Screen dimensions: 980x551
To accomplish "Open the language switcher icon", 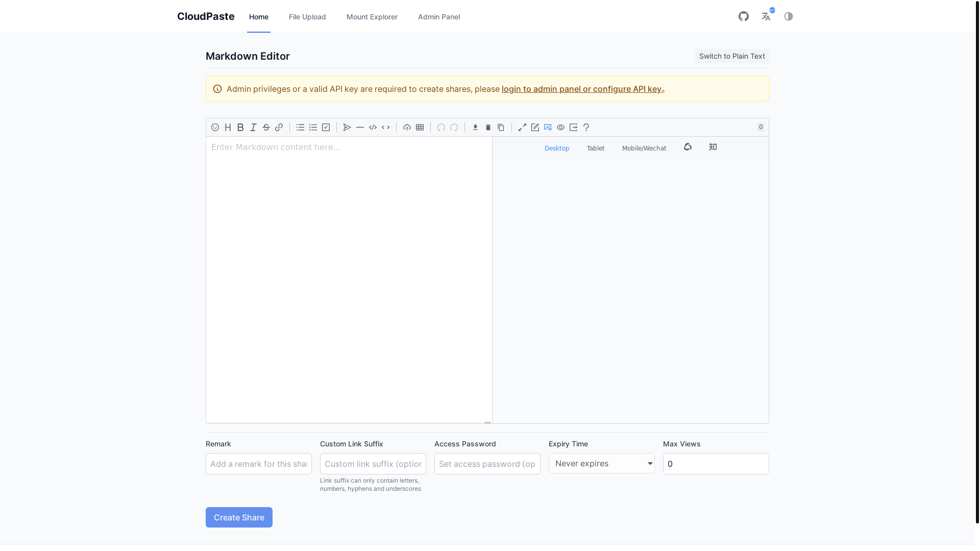I will click(x=766, y=16).
